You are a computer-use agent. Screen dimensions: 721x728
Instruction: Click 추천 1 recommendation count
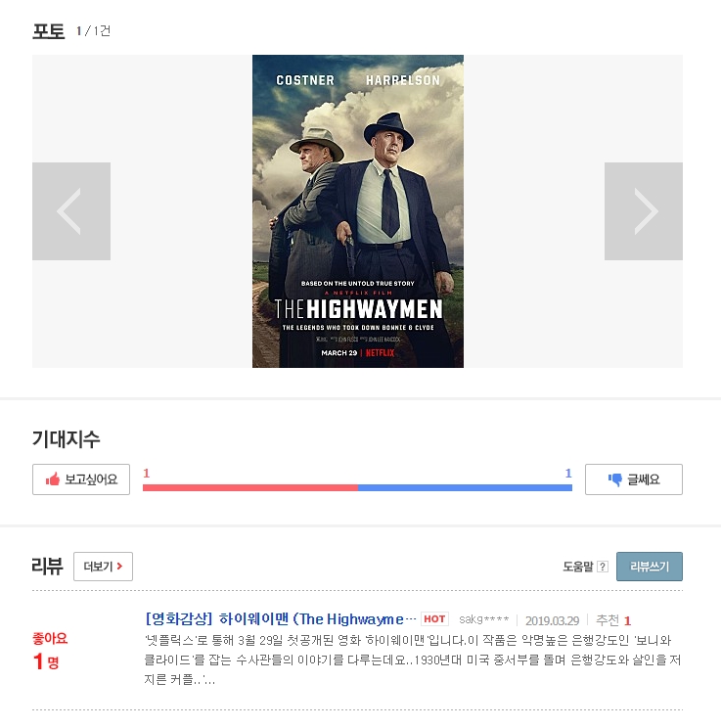pyautogui.click(x=613, y=620)
